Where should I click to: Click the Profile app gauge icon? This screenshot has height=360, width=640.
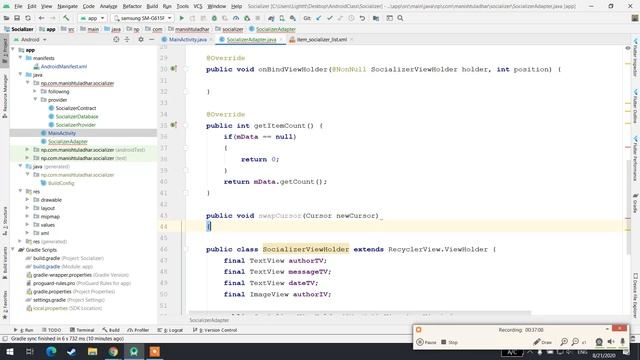236,18
